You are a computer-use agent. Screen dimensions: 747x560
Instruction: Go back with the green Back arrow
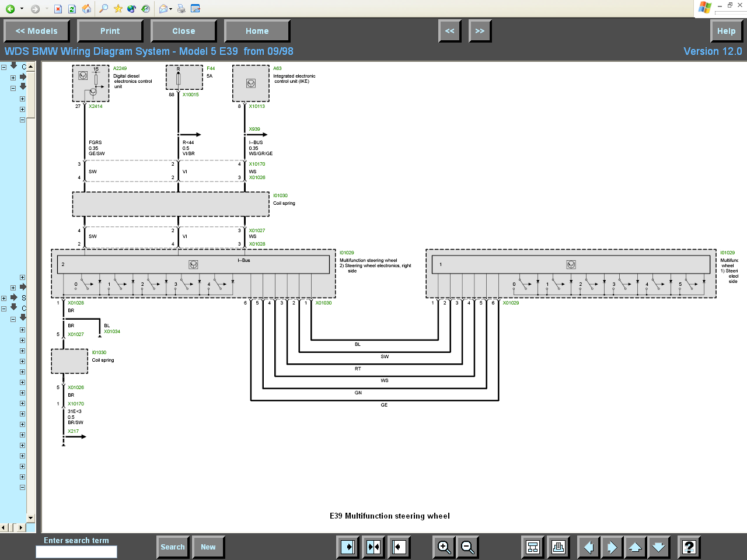(10, 9)
